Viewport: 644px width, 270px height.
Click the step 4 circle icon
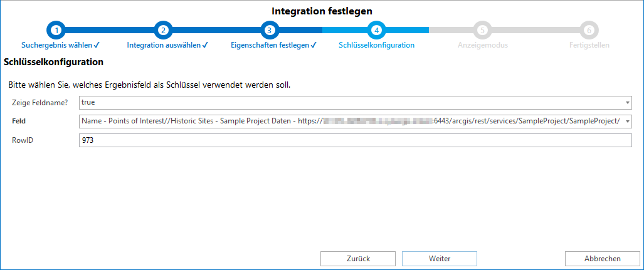click(x=376, y=29)
